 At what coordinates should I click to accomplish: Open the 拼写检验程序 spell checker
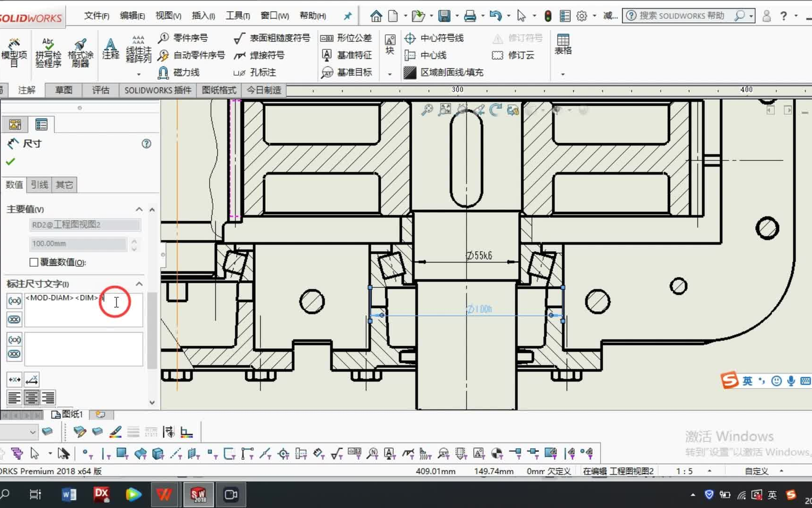tap(48, 52)
